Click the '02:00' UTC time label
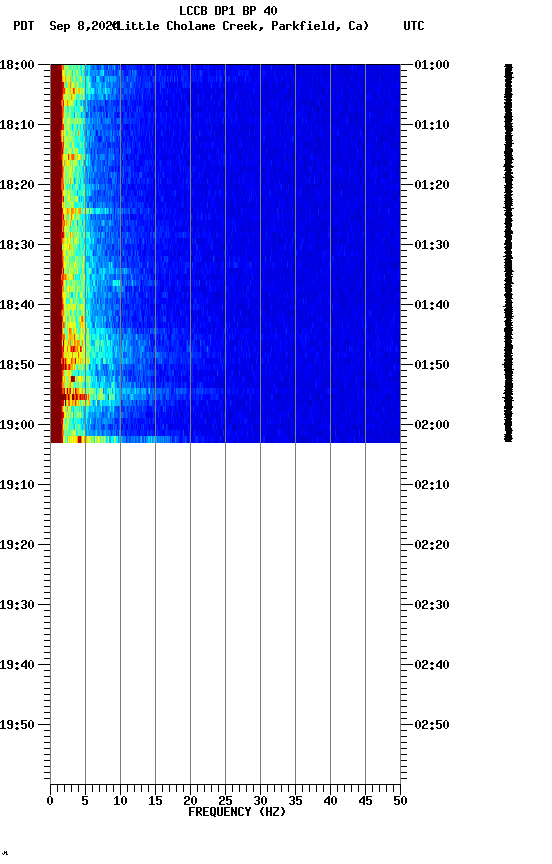Screen dimensions: 552x864 pyautogui.click(x=432, y=425)
